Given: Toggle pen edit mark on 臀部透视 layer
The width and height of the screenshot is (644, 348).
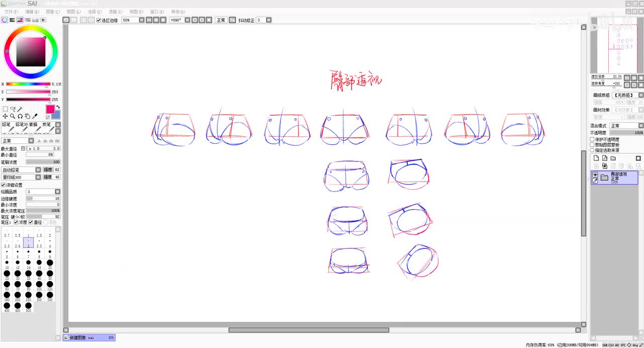Looking at the screenshot, I should (595, 181).
